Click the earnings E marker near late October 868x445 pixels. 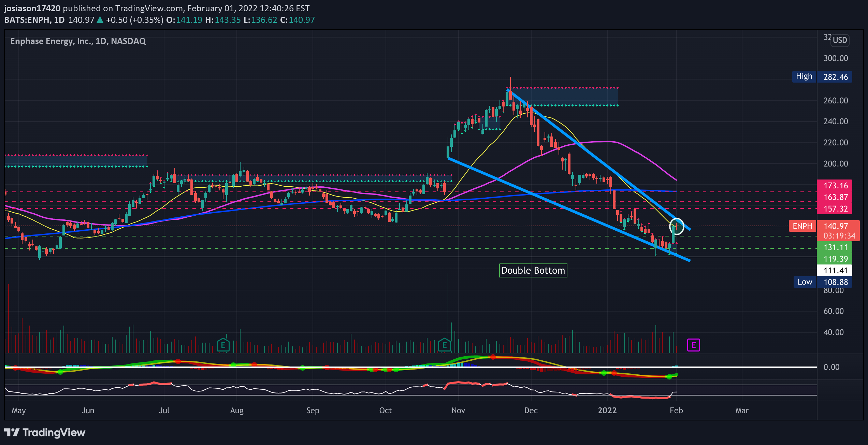pos(445,345)
